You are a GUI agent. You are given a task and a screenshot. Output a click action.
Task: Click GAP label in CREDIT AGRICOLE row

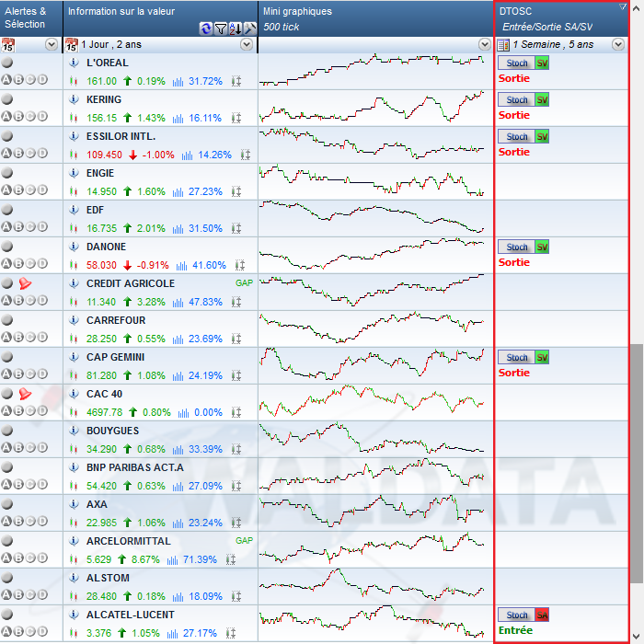click(244, 283)
